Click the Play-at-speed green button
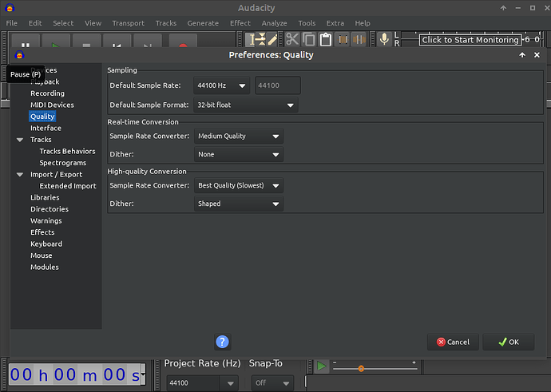The height and width of the screenshot is (392, 551). [321, 366]
